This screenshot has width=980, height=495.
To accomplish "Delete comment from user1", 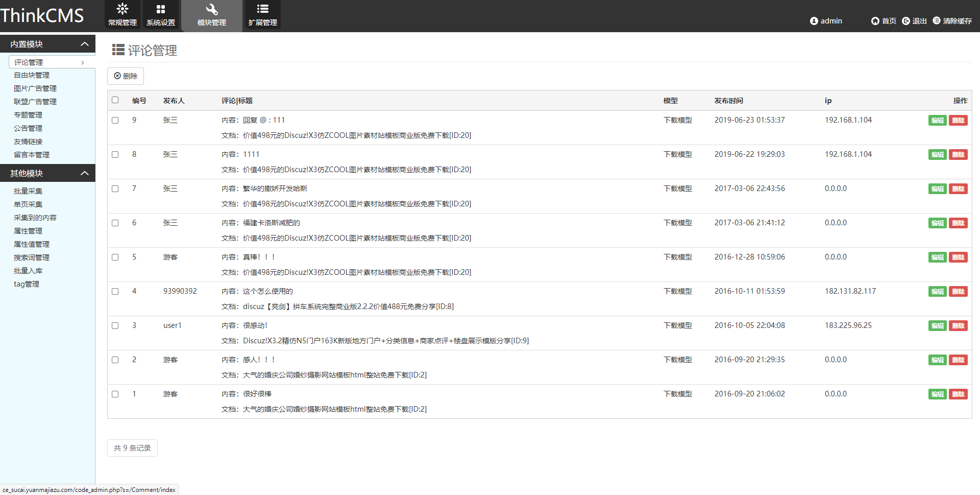I will point(959,326).
